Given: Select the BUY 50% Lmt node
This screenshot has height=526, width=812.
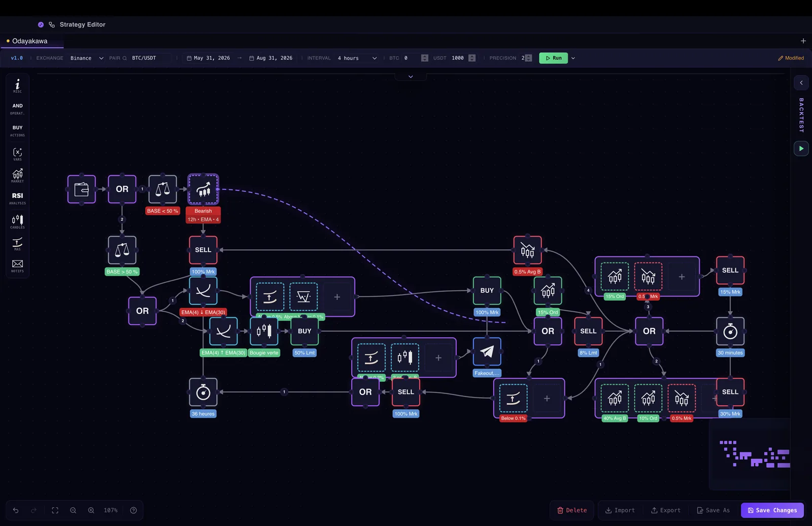Looking at the screenshot, I should point(304,331).
